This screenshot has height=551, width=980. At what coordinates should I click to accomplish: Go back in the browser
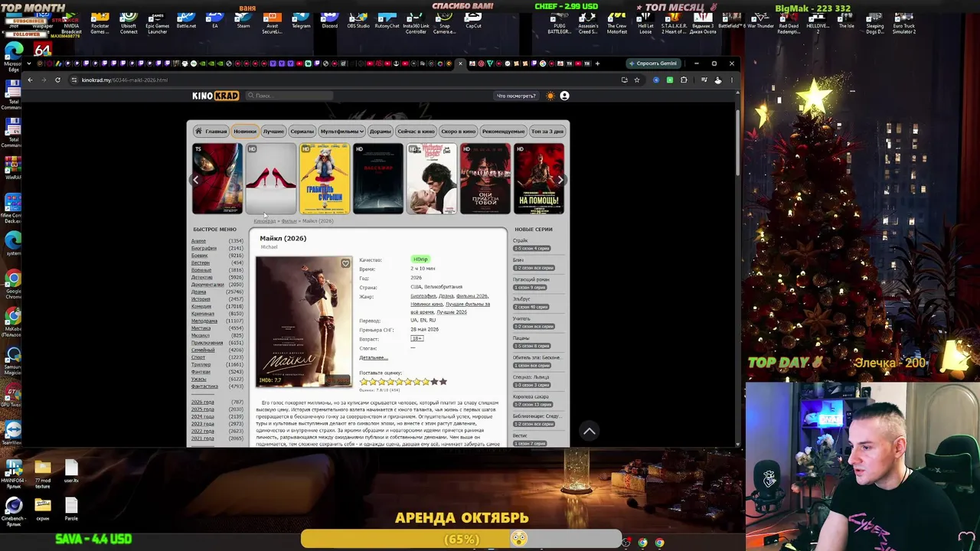[30, 80]
